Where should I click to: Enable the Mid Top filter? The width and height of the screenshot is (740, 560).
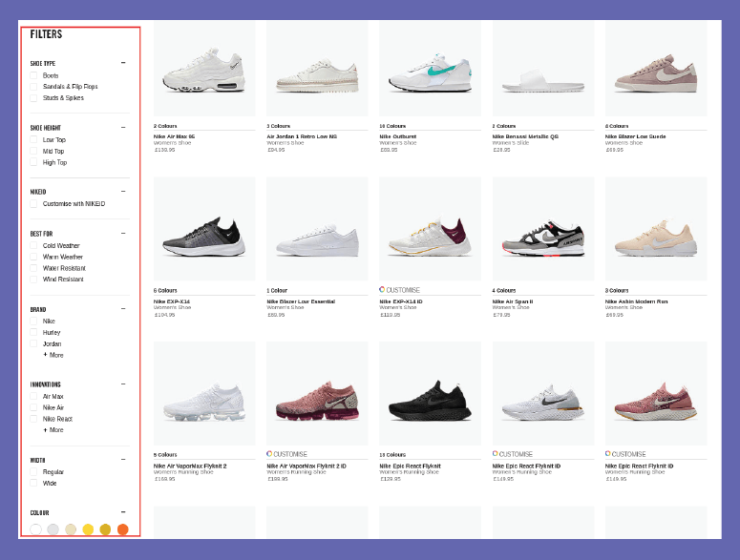pos(33,151)
